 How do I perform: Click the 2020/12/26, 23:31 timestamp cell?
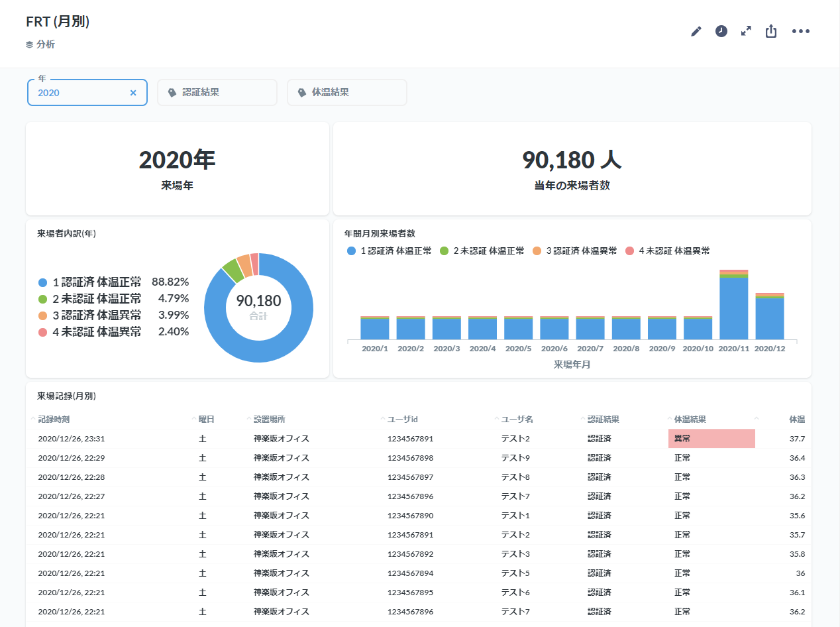pos(72,439)
